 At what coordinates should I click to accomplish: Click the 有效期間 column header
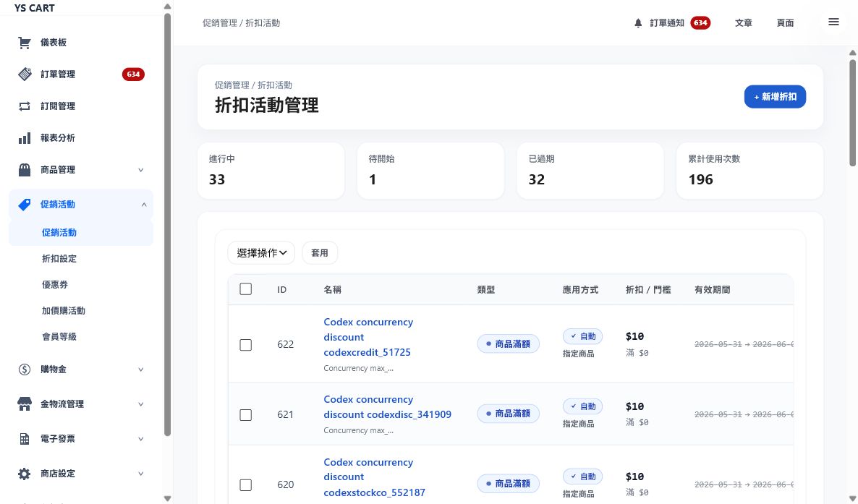pos(713,290)
